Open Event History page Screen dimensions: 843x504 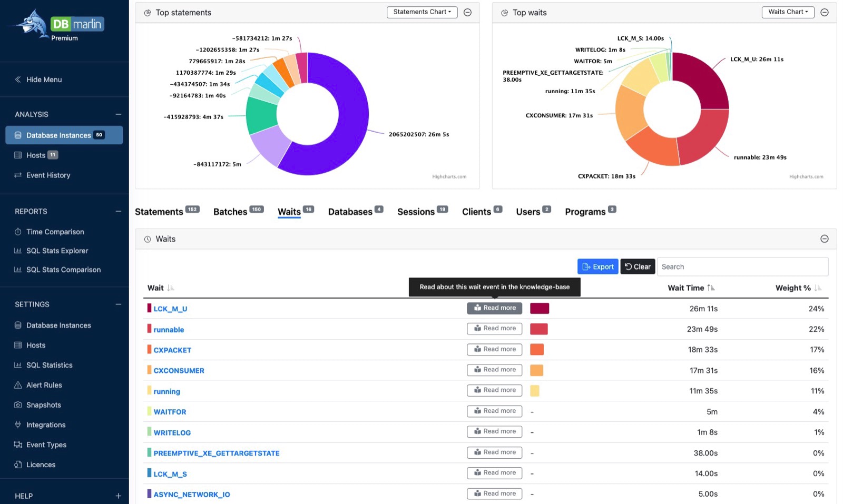42,175
